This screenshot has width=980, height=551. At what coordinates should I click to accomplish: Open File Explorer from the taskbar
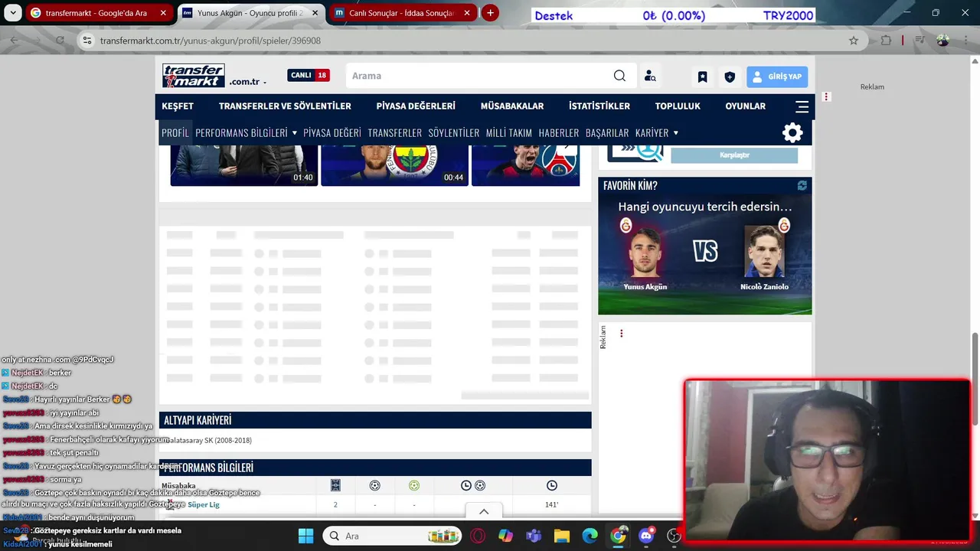pyautogui.click(x=562, y=536)
